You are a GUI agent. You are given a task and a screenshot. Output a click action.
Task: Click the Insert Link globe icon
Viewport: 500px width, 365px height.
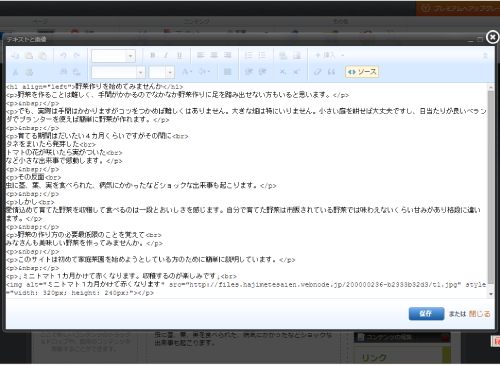283,55
